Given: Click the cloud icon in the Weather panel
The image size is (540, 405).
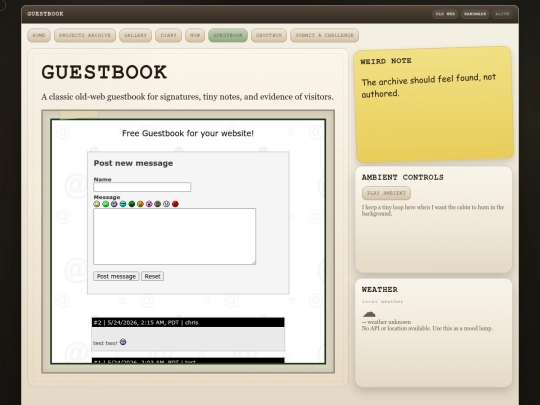Looking at the screenshot, I should (369, 314).
